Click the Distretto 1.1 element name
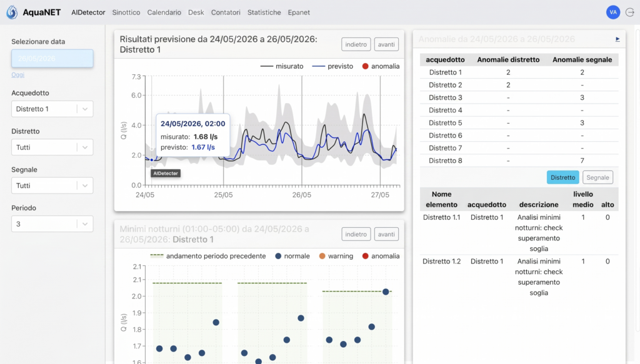Viewport: 640px width, 364px height. [442, 217]
